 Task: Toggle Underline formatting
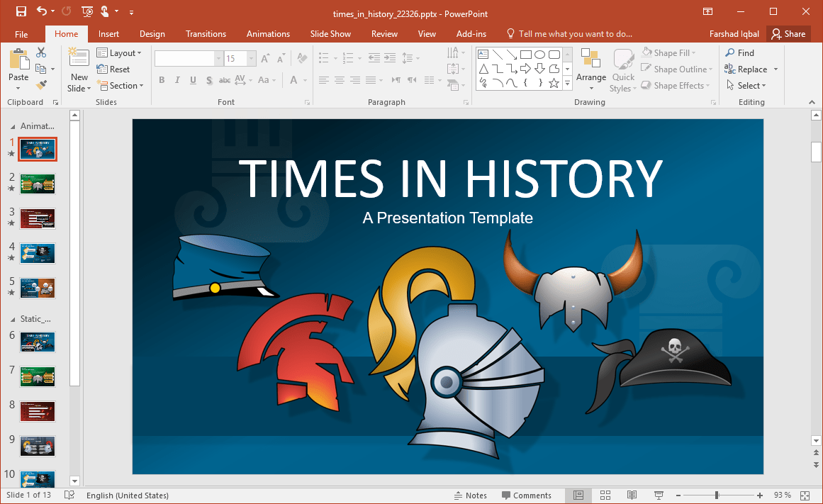[x=193, y=80]
